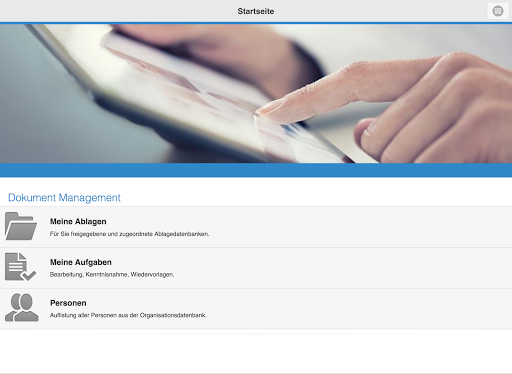Click the 'Für Sie freigegebene' description text
The width and height of the screenshot is (512, 374).
point(129,234)
